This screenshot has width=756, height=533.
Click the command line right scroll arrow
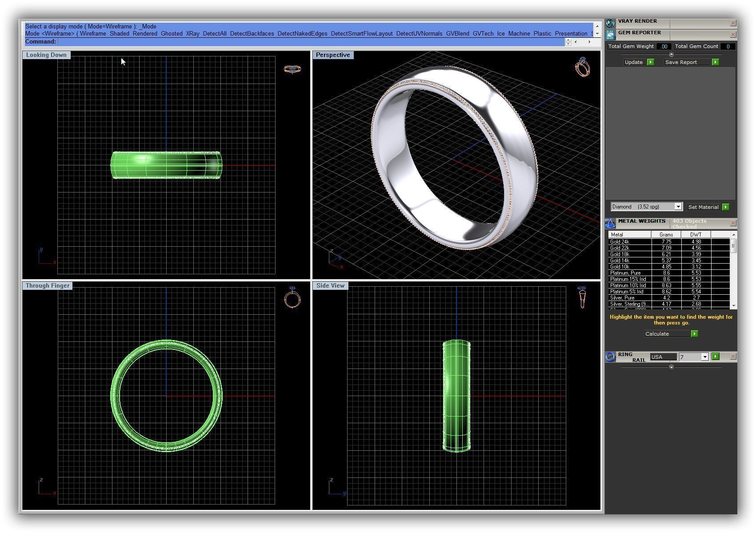(x=589, y=42)
